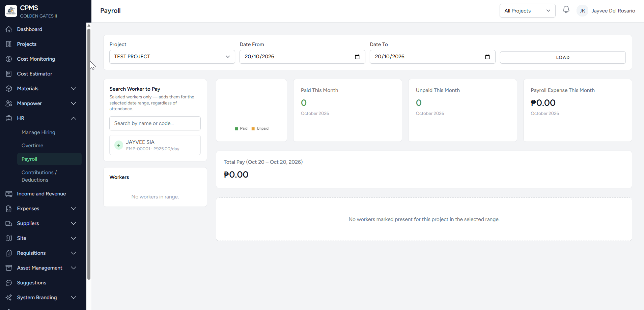Click the Projects building icon
The height and width of the screenshot is (310, 644).
(x=9, y=44)
